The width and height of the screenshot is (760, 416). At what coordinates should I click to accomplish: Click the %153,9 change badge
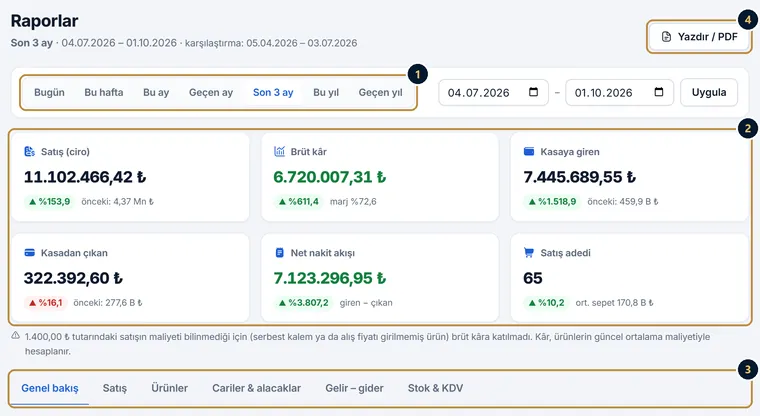49,202
